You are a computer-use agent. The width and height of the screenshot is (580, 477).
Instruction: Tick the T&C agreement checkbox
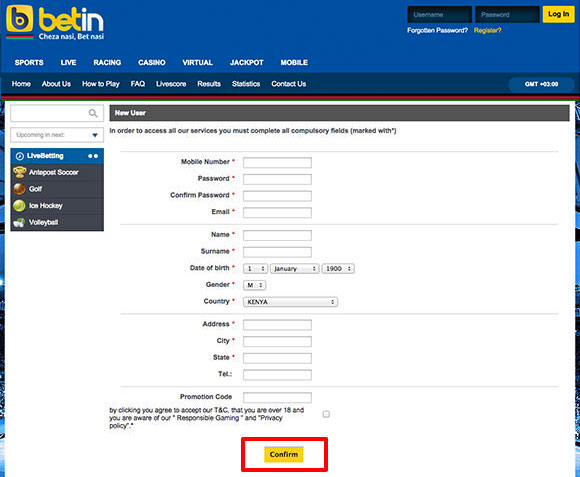pyautogui.click(x=326, y=414)
